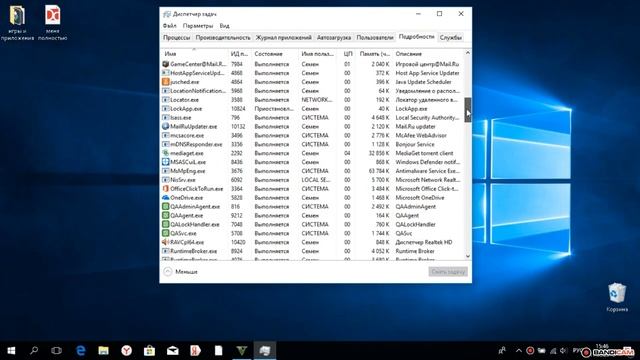Click the 'MediaGet torrent client' description
This screenshot has width=640, height=360.
point(424,153)
